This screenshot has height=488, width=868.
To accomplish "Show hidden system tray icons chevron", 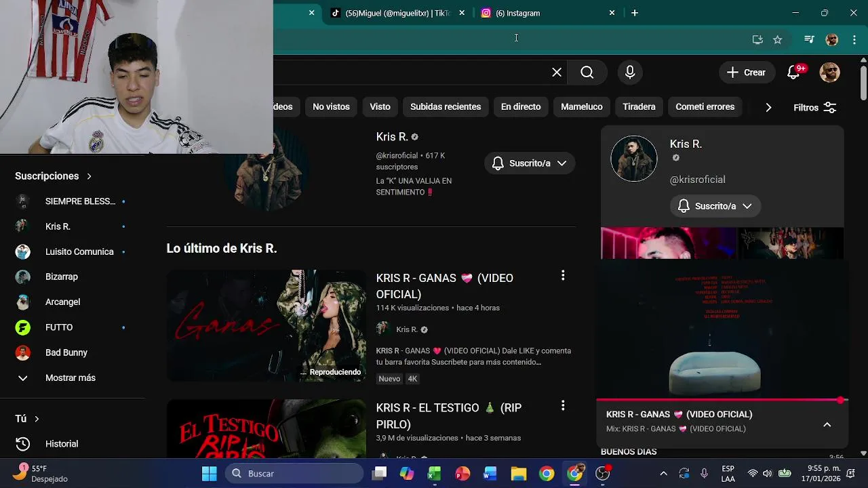I will pyautogui.click(x=663, y=474).
